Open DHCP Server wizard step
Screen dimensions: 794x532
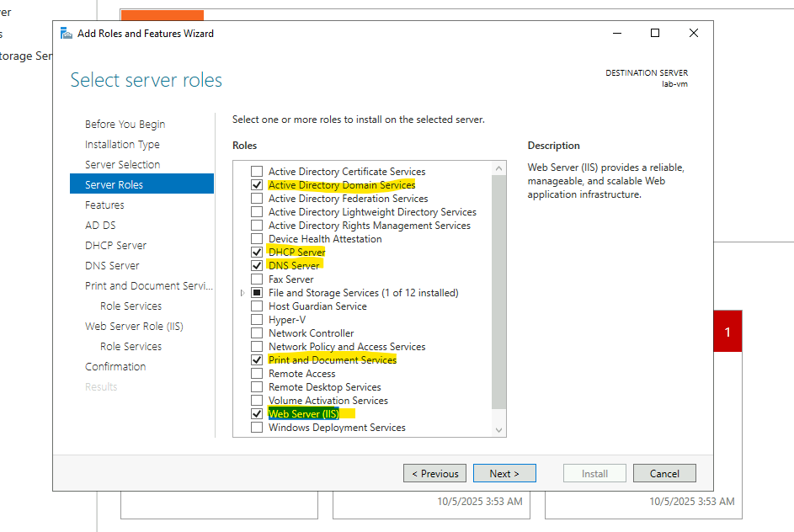tap(115, 246)
